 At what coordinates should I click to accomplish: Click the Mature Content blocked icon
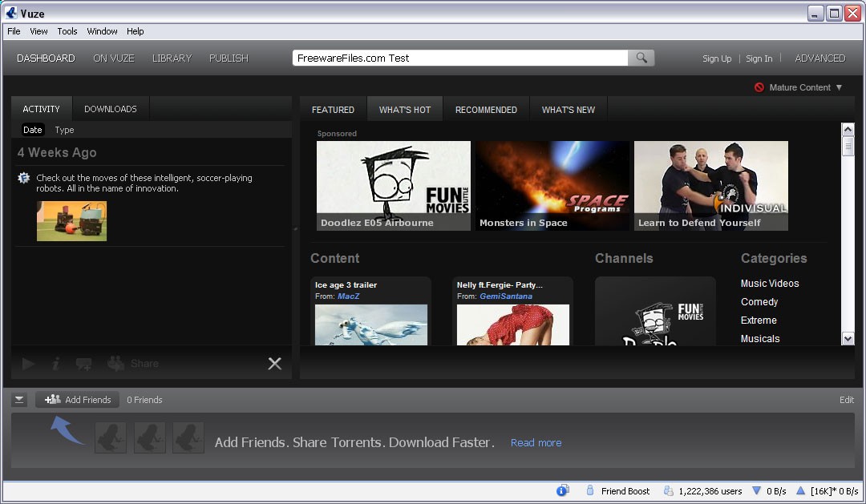click(x=759, y=87)
